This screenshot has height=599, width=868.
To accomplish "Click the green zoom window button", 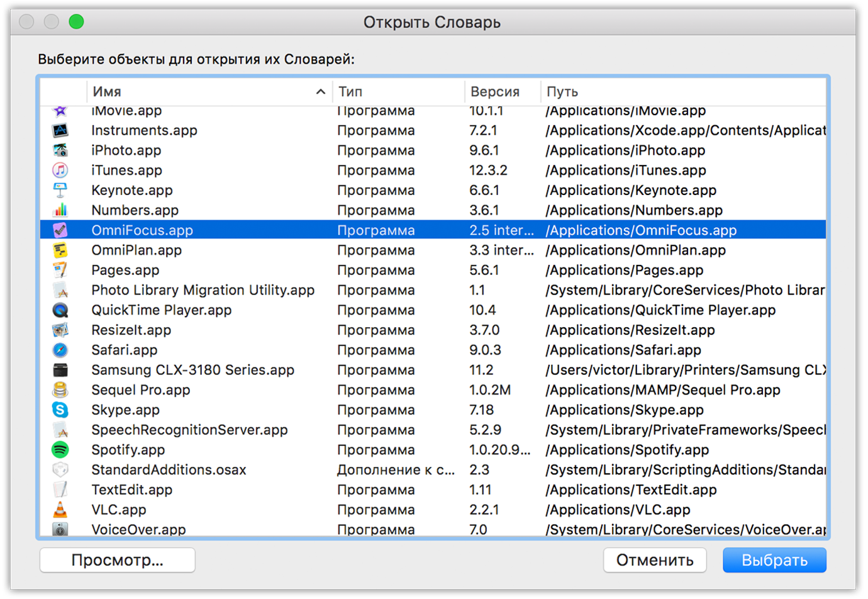I will [x=76, y=22].
